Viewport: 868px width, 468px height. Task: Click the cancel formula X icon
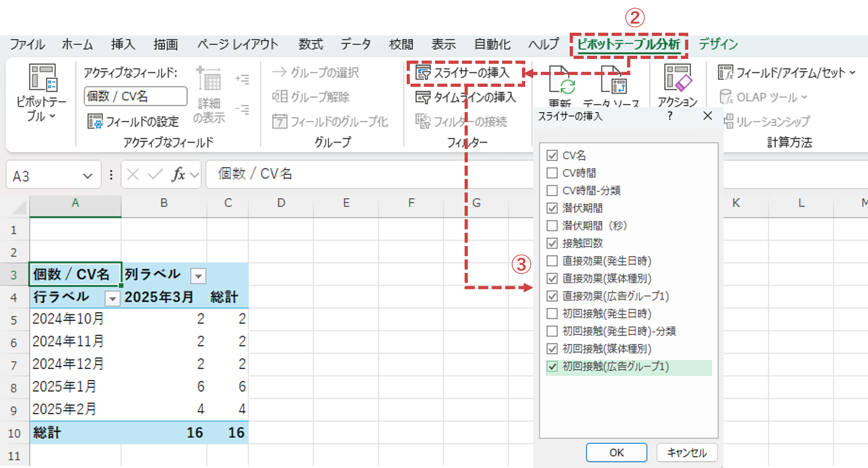pyautogui.click(x=133, y=175)
